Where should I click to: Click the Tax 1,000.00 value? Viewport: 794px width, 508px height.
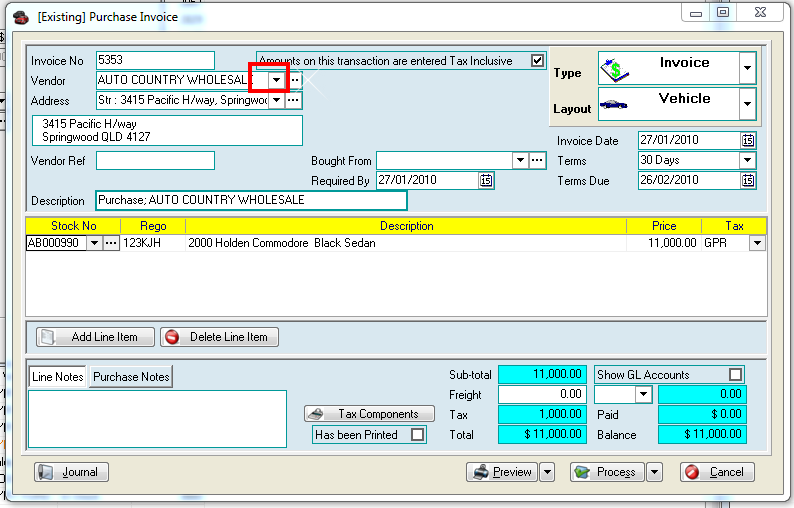[x=542, y=414]
